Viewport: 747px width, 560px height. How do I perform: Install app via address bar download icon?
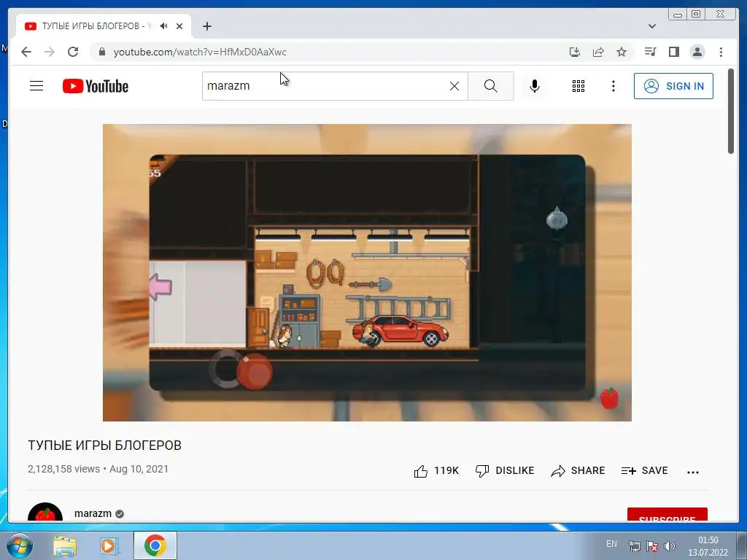575,52
